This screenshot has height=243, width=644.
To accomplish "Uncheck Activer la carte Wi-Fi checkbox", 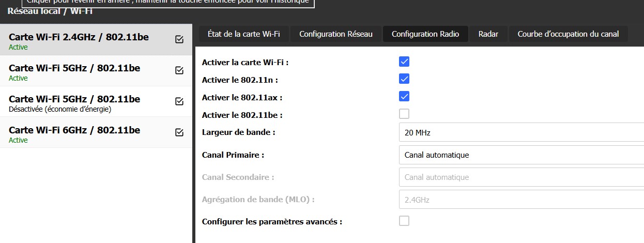I will (x=404, y=62).
